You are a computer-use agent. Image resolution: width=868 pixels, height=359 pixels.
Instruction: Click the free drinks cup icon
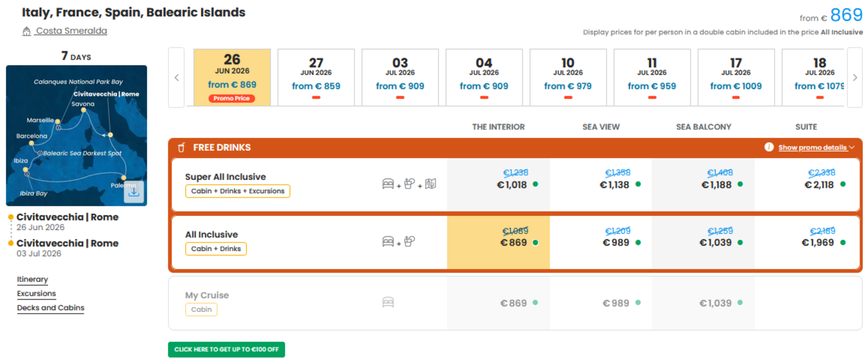pos(182,147)
